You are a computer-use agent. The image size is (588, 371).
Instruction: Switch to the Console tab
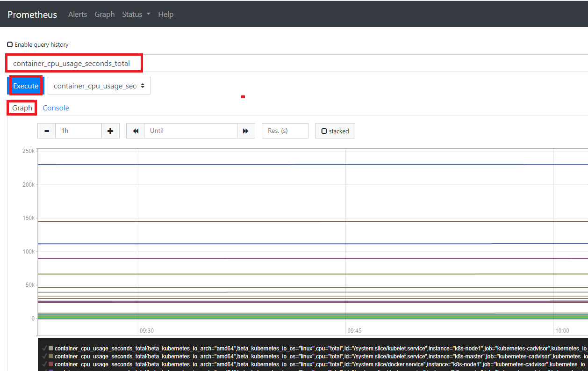pyautogui.click(x=56, y=108)
